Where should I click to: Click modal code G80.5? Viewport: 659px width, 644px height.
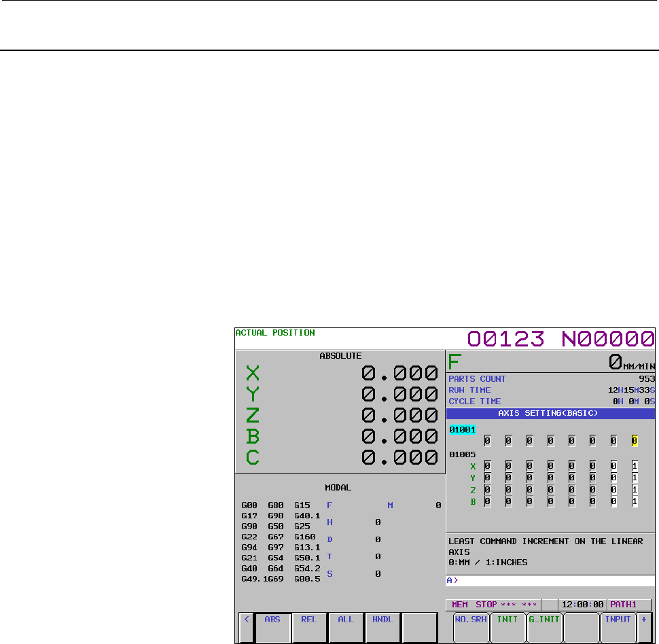[307, 579]
